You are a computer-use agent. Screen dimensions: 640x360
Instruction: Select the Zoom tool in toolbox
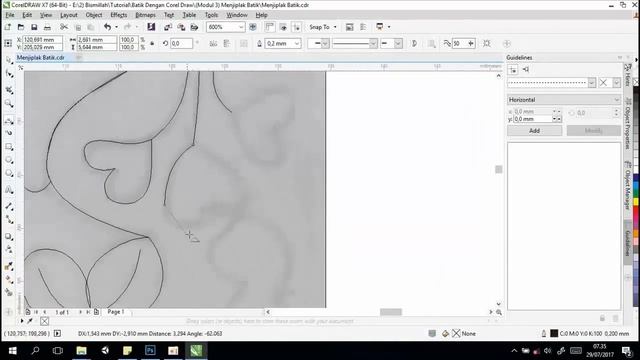pyautogui.click(x=9, y=104)
